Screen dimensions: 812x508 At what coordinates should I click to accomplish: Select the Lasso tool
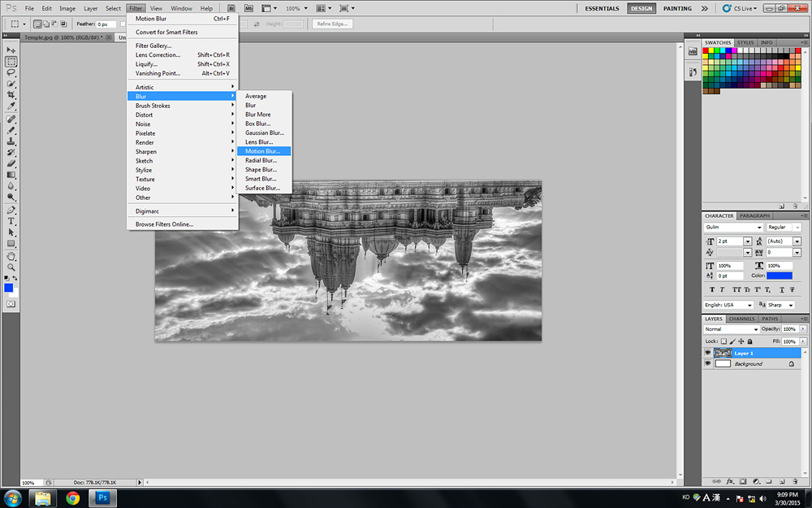[x=11, y=72]
